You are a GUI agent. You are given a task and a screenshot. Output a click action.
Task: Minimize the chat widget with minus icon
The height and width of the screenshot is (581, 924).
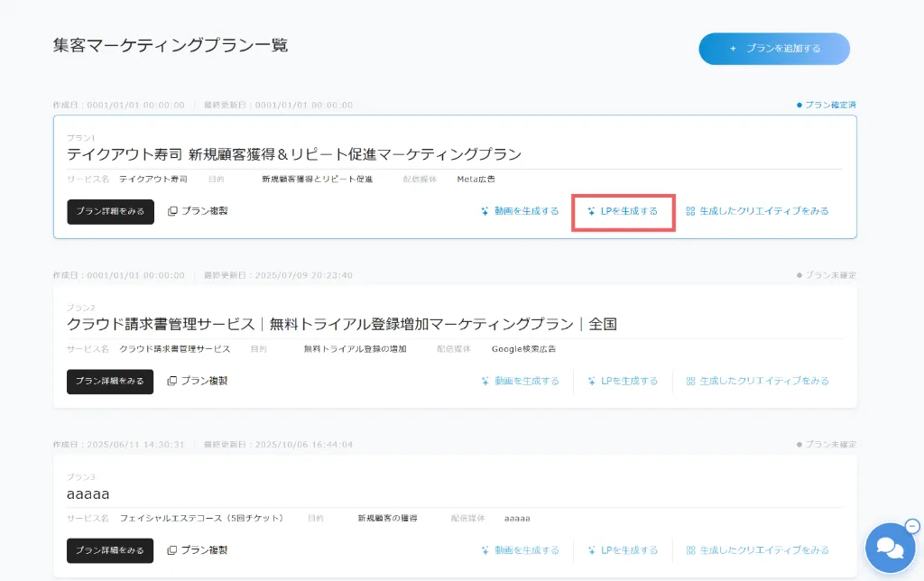coord(911,526)
